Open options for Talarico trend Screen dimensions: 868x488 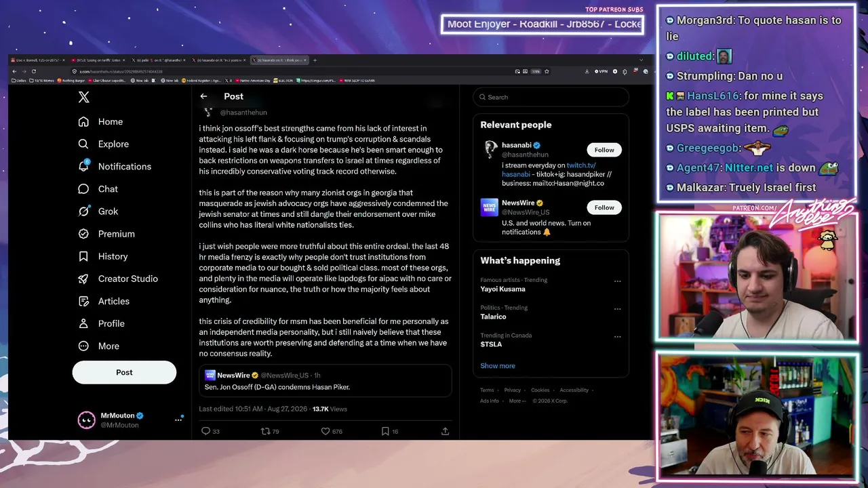(617, 308)
